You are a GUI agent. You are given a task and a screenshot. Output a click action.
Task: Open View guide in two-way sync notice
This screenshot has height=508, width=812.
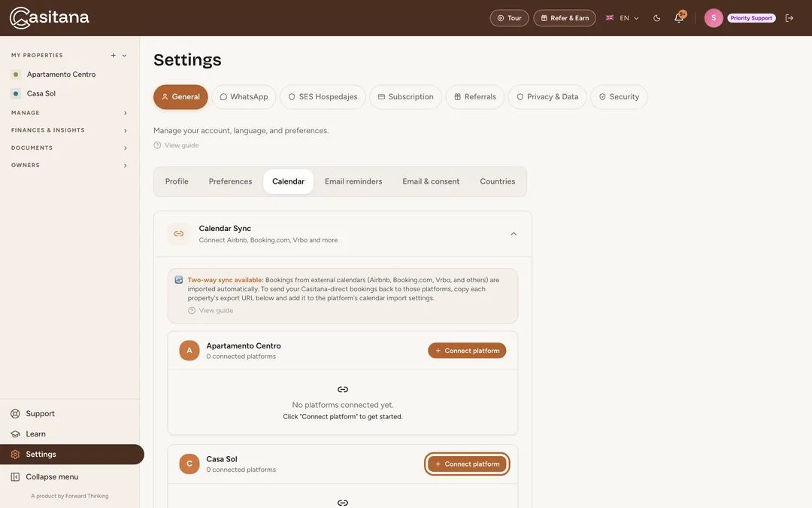tap(211, 311)
